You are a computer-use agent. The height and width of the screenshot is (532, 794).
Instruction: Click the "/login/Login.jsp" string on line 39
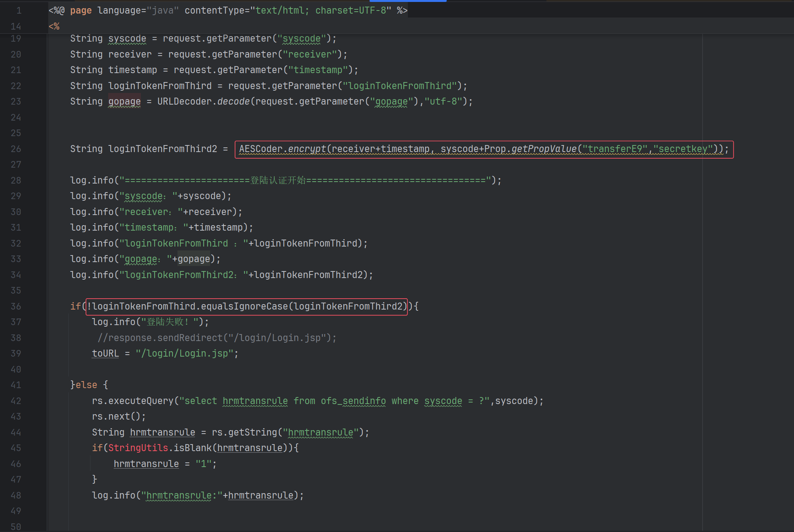coord(184,353)
